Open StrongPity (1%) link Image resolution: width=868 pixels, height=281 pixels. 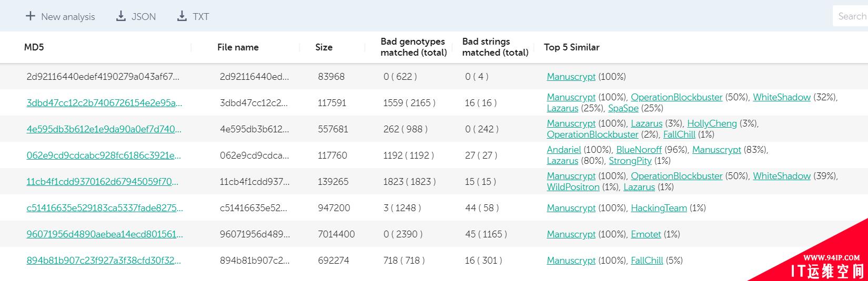tap(630, 161)
